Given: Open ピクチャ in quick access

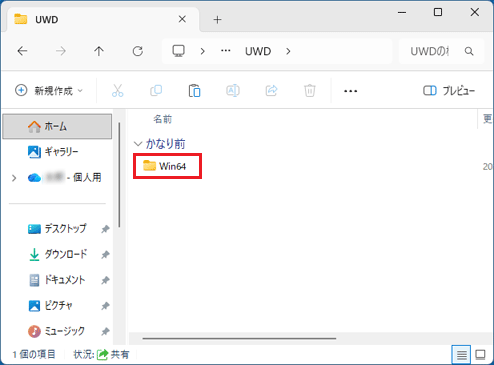Looking at the screenshot, I should (51, 305).
